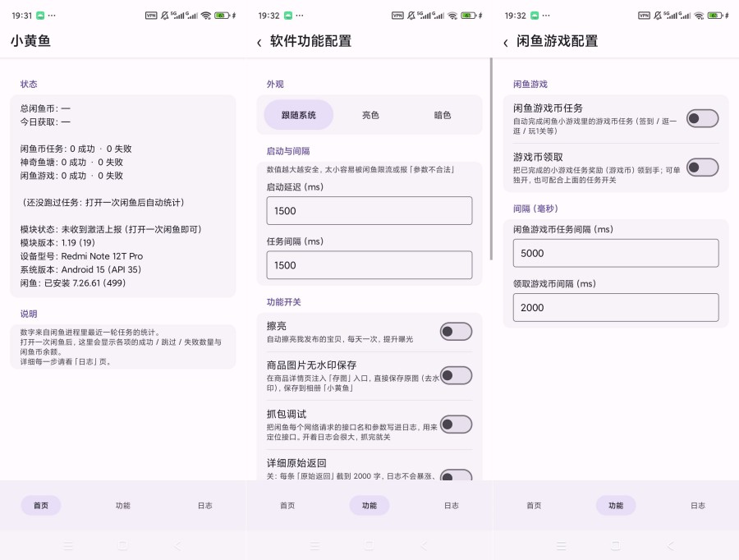
Task: Toggle 详细原始返回 switch
Action: pyautogui.click(x=456, y=475)
